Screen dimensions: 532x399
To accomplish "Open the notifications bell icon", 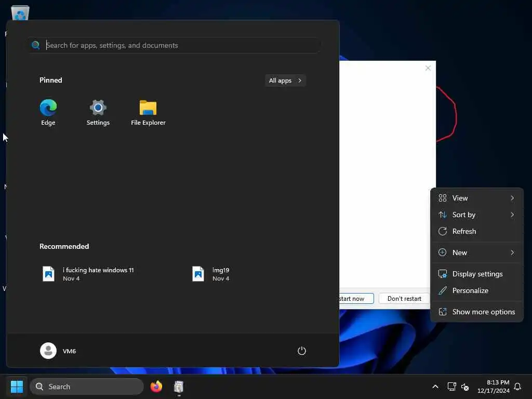I will click(x=517, y=387).
